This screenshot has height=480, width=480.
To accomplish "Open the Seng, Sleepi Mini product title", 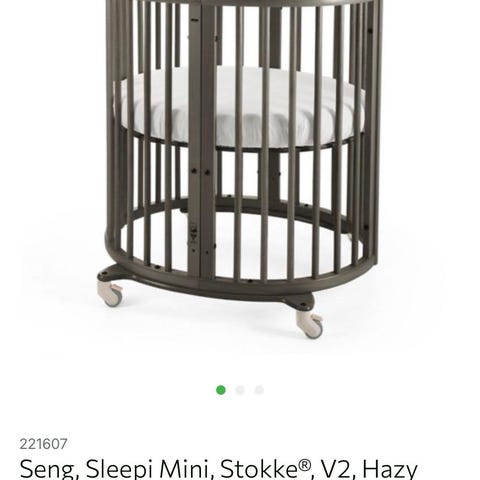I will [x=218, y=469].
